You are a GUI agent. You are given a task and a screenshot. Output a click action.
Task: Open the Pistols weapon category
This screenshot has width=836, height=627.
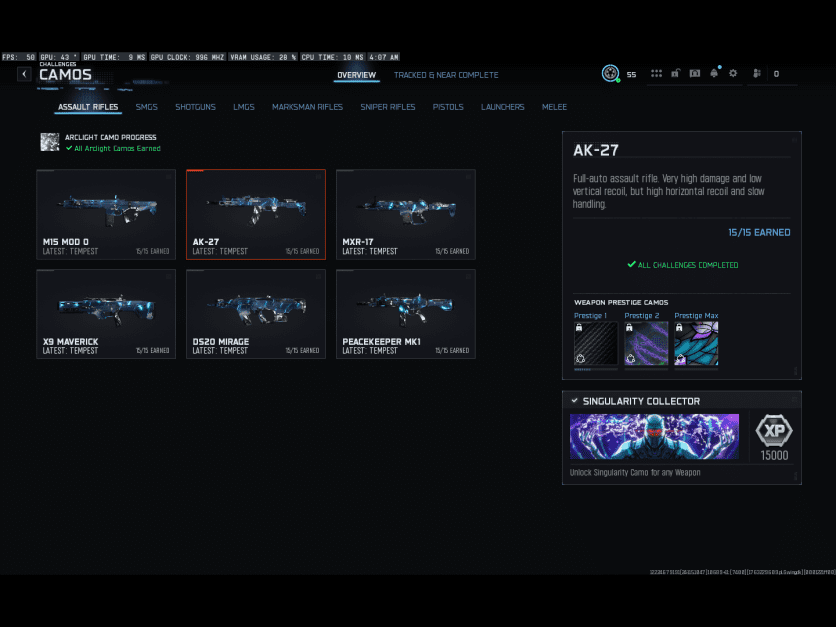448,107
